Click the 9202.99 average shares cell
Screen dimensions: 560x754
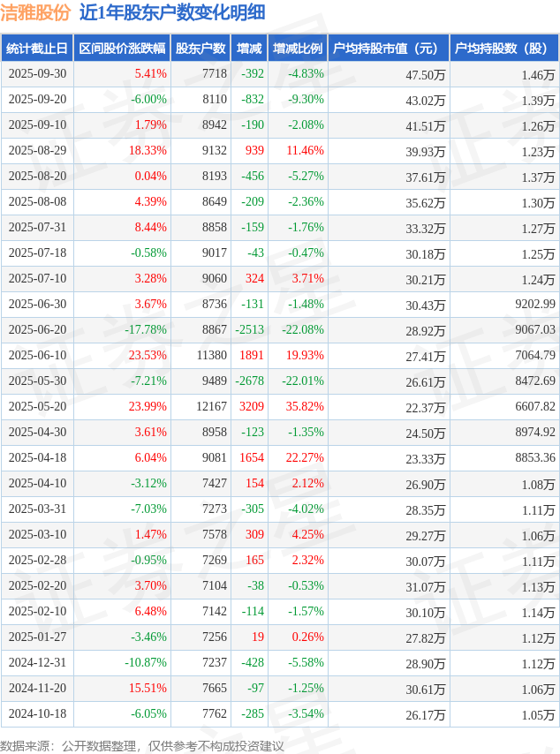click(x=535, y=305)
